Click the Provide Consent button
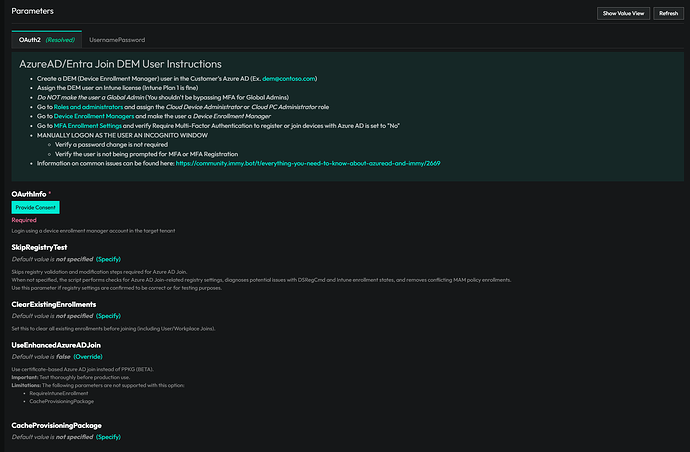 (x=37, y=206)
